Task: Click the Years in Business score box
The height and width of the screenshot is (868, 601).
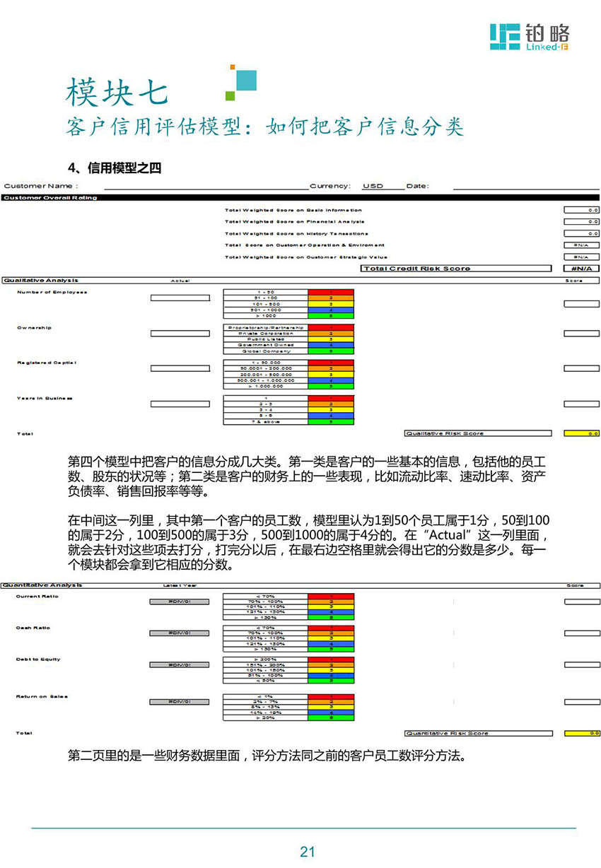Action: point(581,404)
